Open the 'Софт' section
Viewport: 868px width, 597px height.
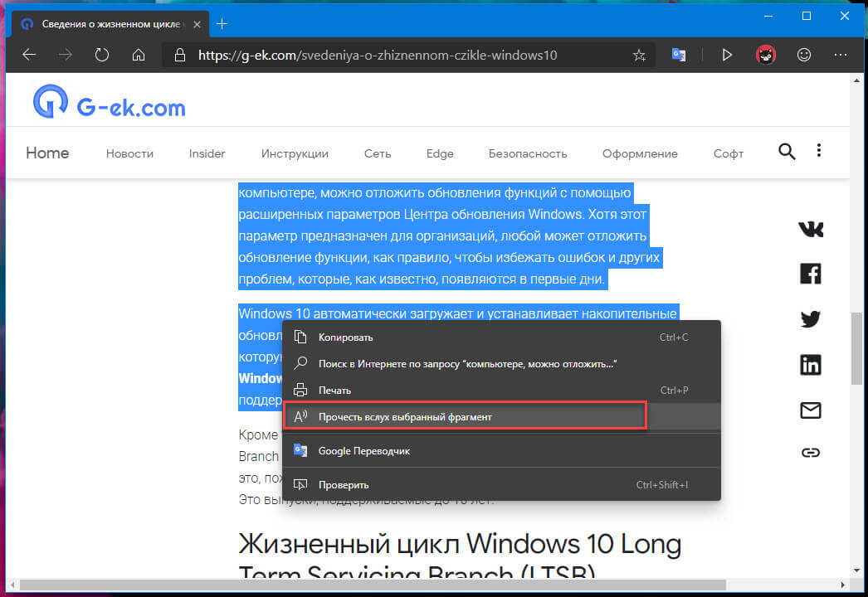pos(729,154)
